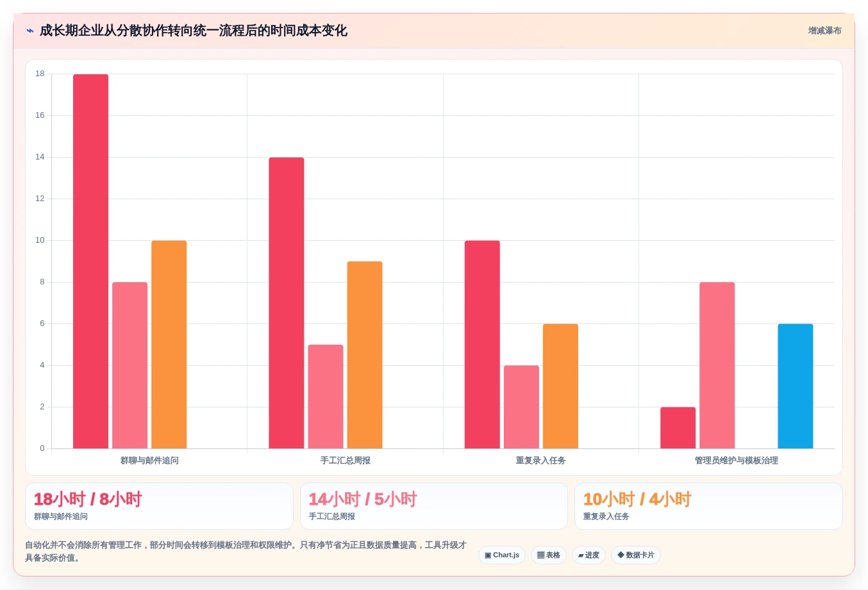Viewport: 868px width, 590px height.
Task: Open the 18小时 / 8小时 stat card
Action: click(159, 506)
